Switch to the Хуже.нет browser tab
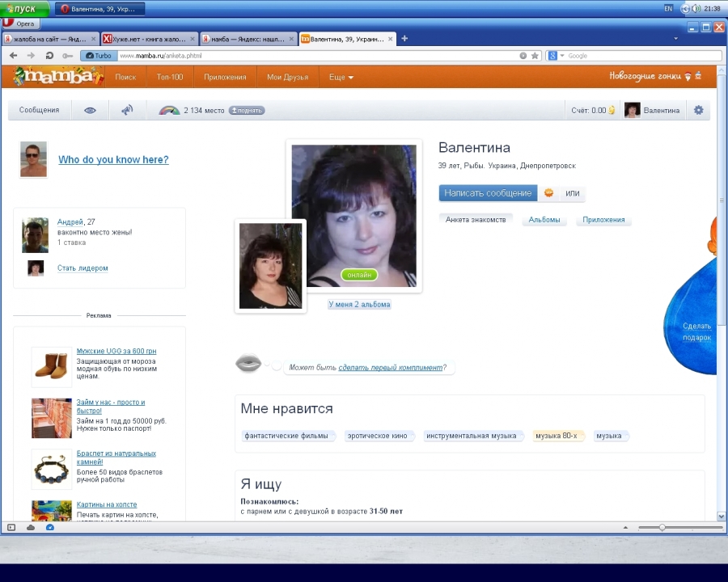 click(149, 38)
